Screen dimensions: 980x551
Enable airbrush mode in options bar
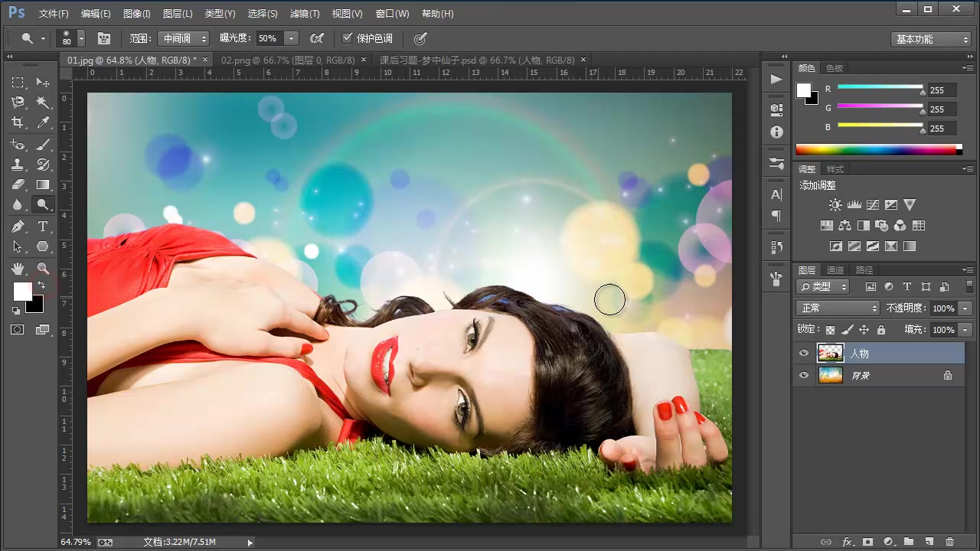316,37
